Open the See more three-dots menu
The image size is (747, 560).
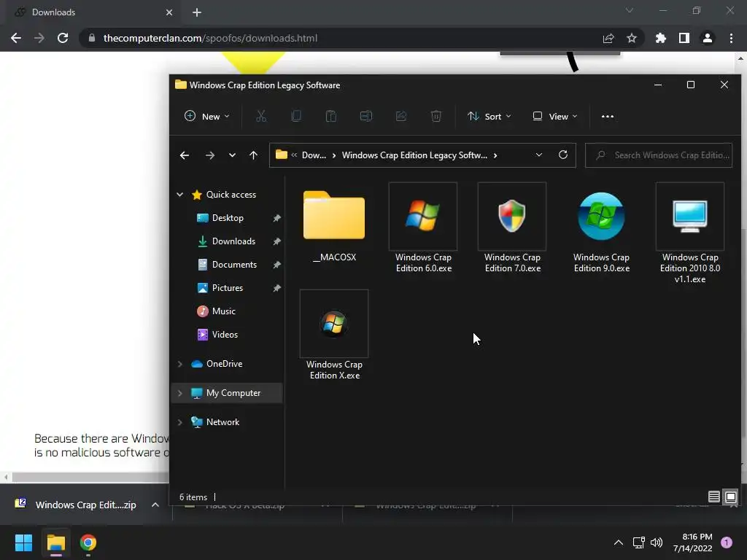pos(608,116)
